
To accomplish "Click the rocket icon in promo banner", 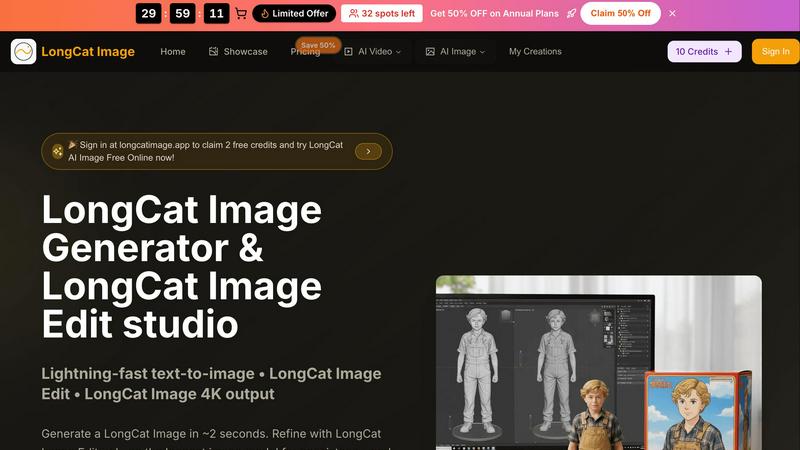I will coord(571,14).
